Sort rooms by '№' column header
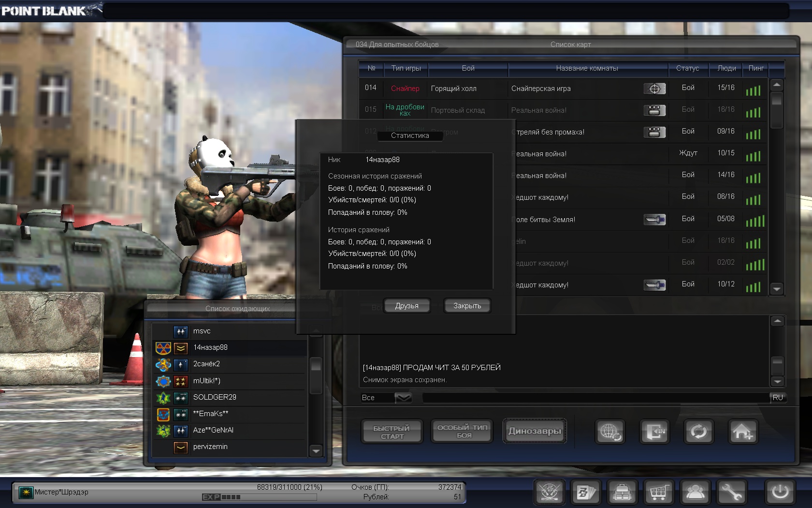Image resolution: width=812 pixels, height=508 pixels. click(x=371, y=68)
